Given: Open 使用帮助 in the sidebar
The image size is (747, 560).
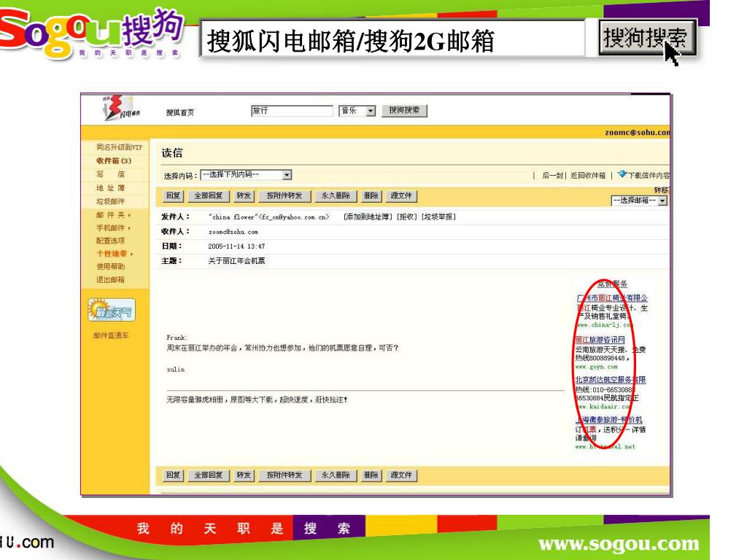Looking at the screenshot, I should click(x=110, y=266).
